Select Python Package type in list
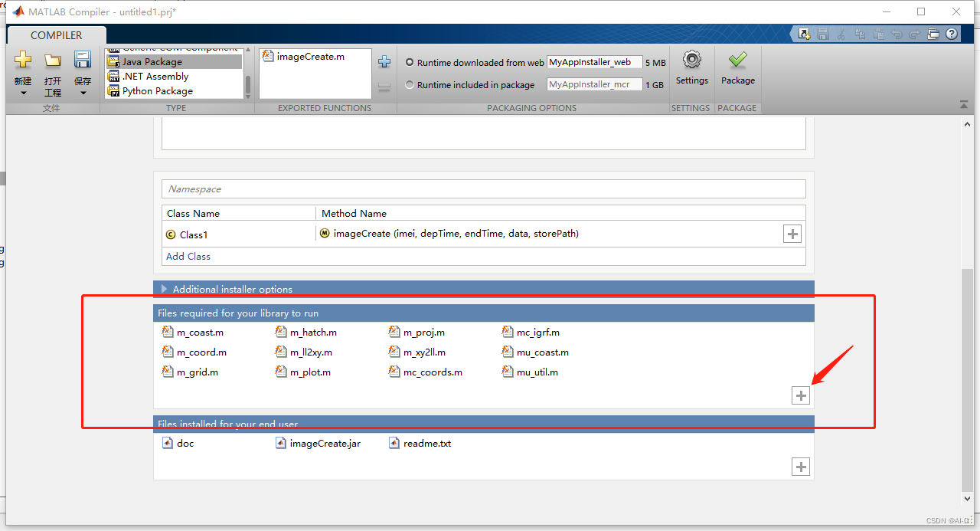This screenshot has height=531, width=980. coord(157,91)
